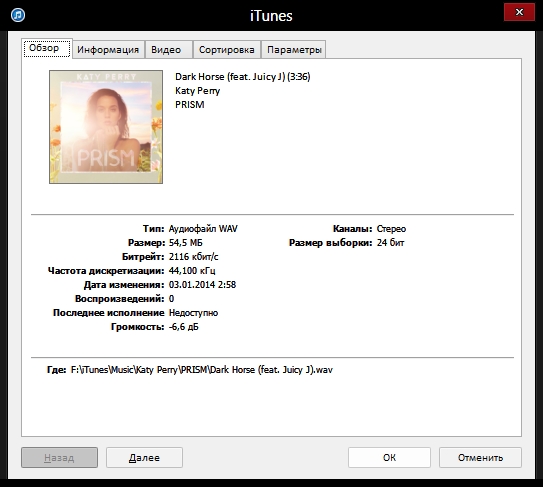Click the Назад button
The height and width of the screenshot is (487, 543).
tap(59, 458)
